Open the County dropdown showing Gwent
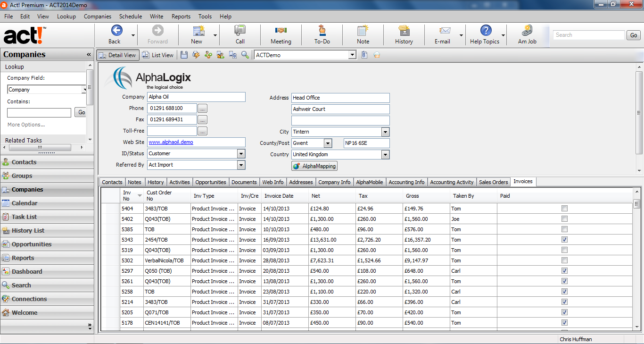Screen dimensions: 644x344 pos(328,143)
